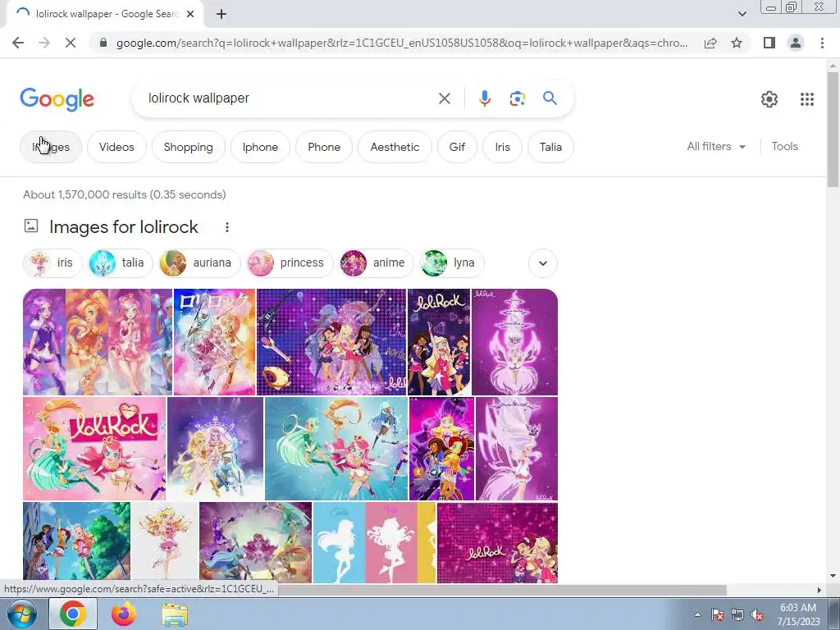Viewport: 840px width, 630px height.
Task: Open the white silhouettes on blue and pink thumbnail
Action: [x=374, y=543]
